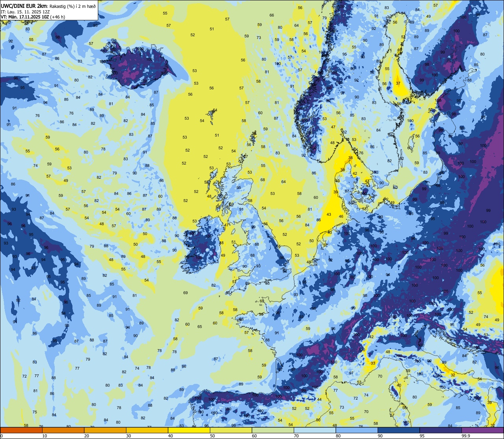Viewport: 504px width, 439px height.
Task: Click the 80–90 medium blue legend swatch
Action: tap(357, 430)
